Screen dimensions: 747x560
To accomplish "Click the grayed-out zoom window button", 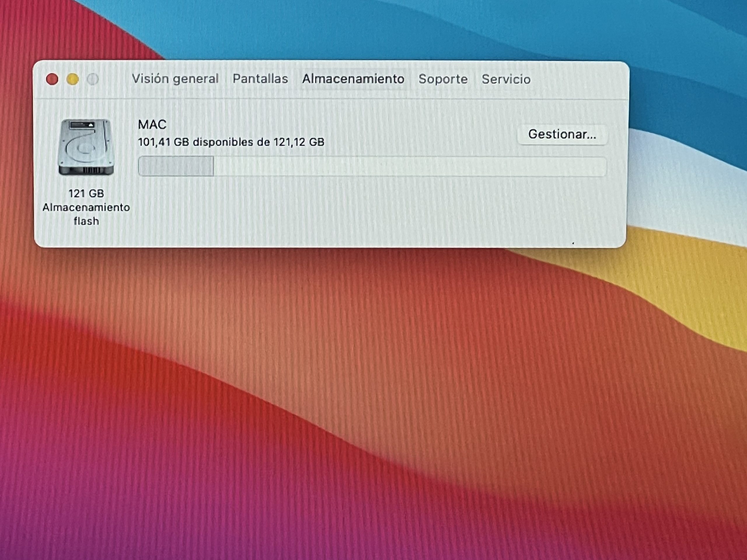I will [x=92, y=79].
